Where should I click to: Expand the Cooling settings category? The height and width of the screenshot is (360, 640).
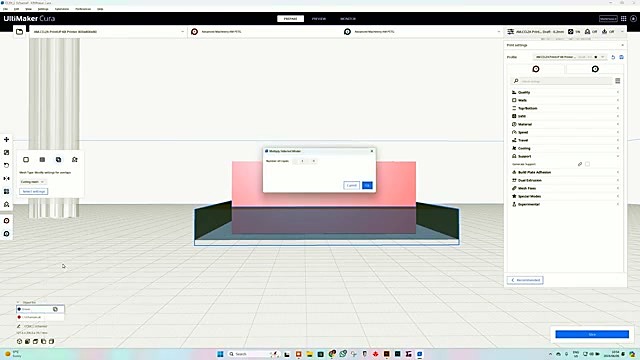tap(565, 148)
